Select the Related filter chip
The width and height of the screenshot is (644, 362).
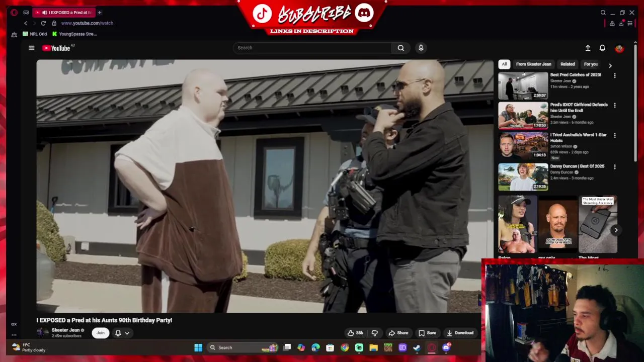point(568,64)
